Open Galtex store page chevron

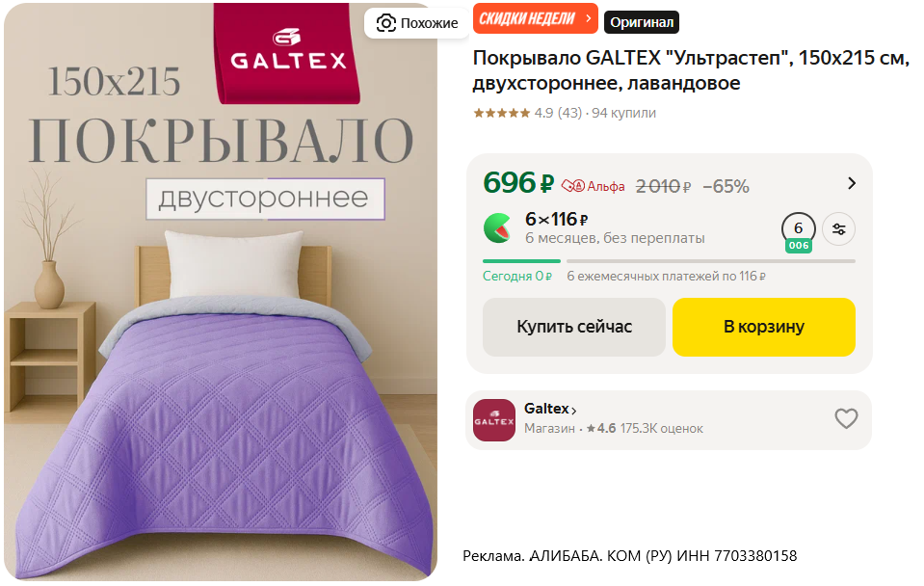[x=574, y=411]
